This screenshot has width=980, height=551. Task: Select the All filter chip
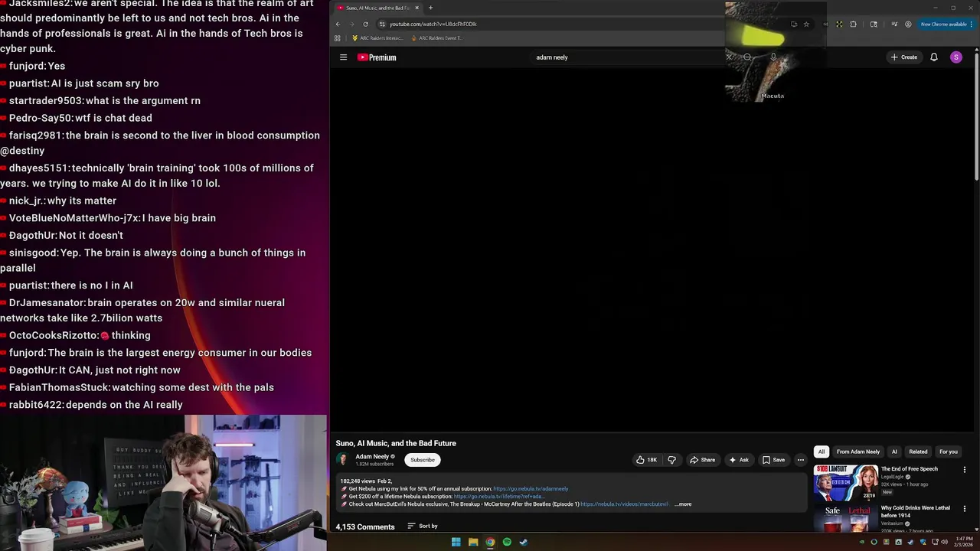(821, 452)
